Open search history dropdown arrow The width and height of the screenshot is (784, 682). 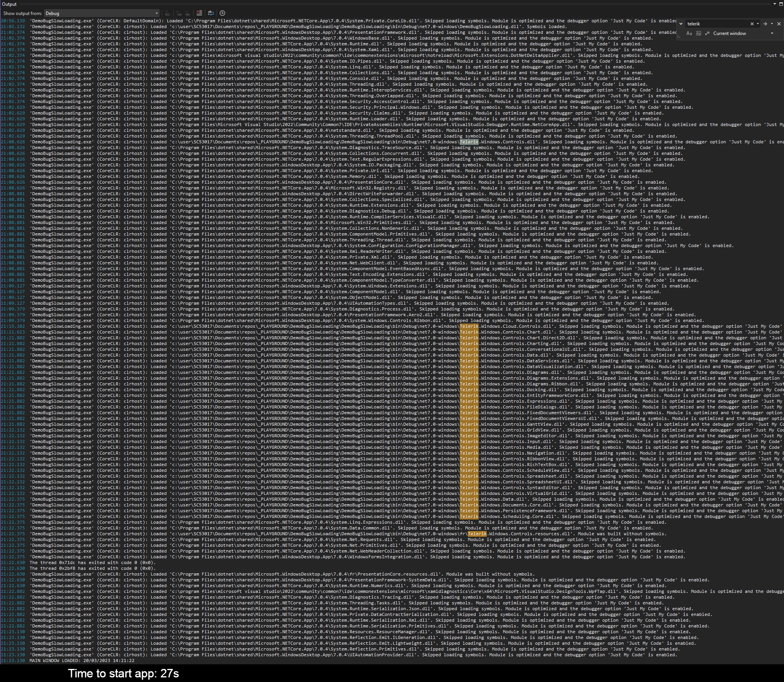[758, 24]
